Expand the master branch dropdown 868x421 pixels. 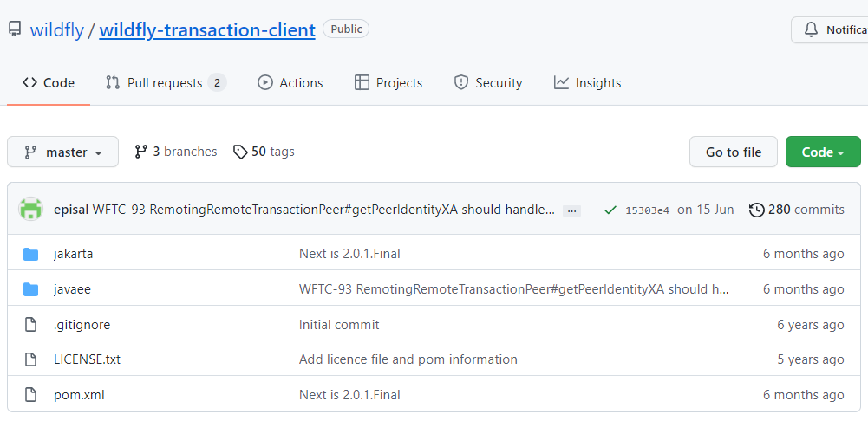63,152
